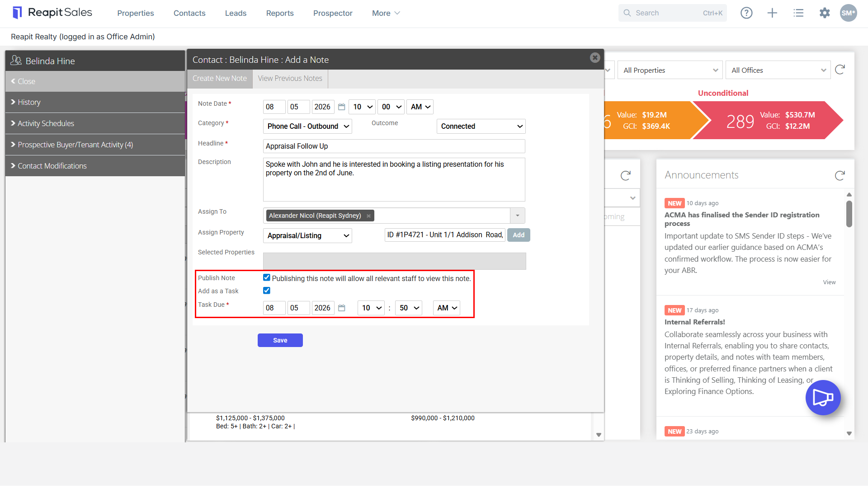Open the Prospector menu item
The width and height of the screenshot is (868, 488).
[333, 14]
